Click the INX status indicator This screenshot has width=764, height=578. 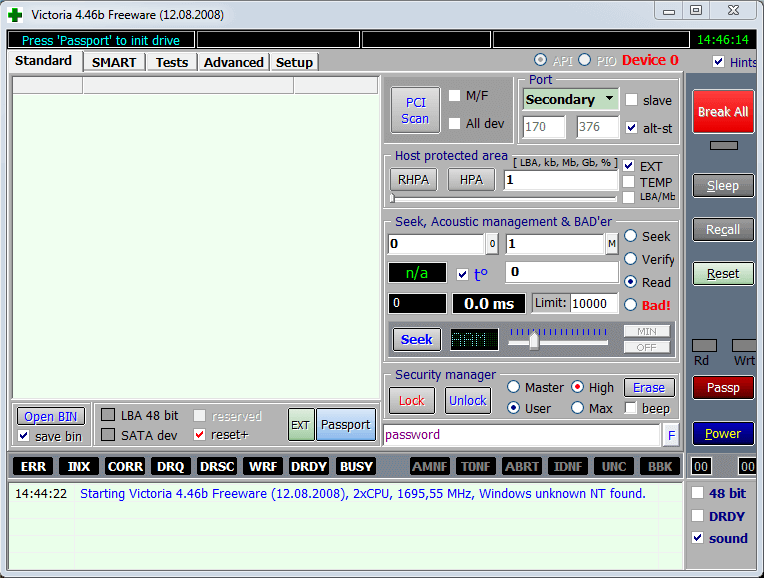(x=79, y=466)
